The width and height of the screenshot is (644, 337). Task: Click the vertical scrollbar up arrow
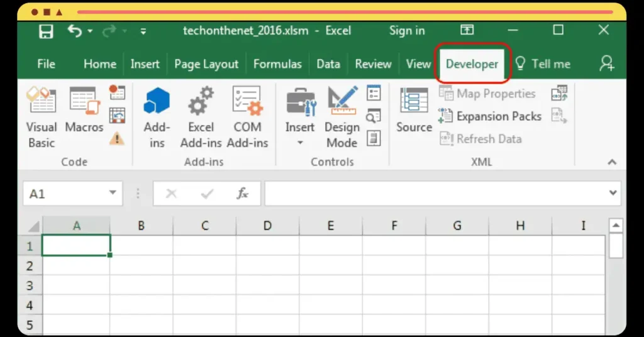(x=616, y=225)
